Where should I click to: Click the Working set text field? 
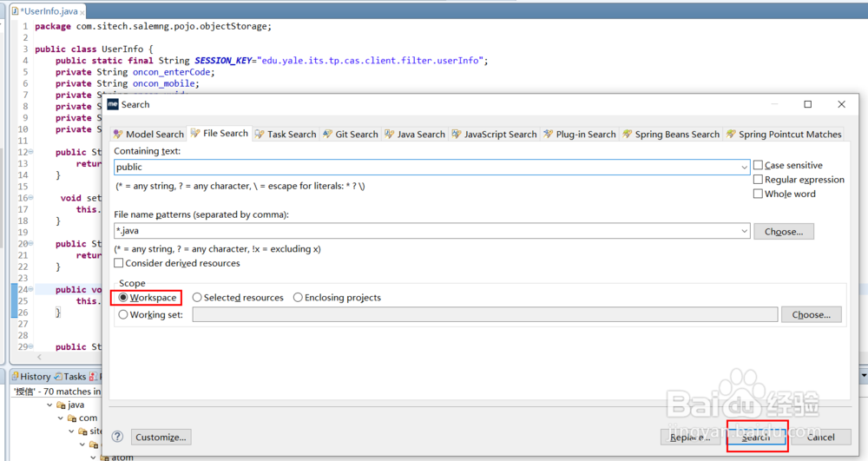484,314
